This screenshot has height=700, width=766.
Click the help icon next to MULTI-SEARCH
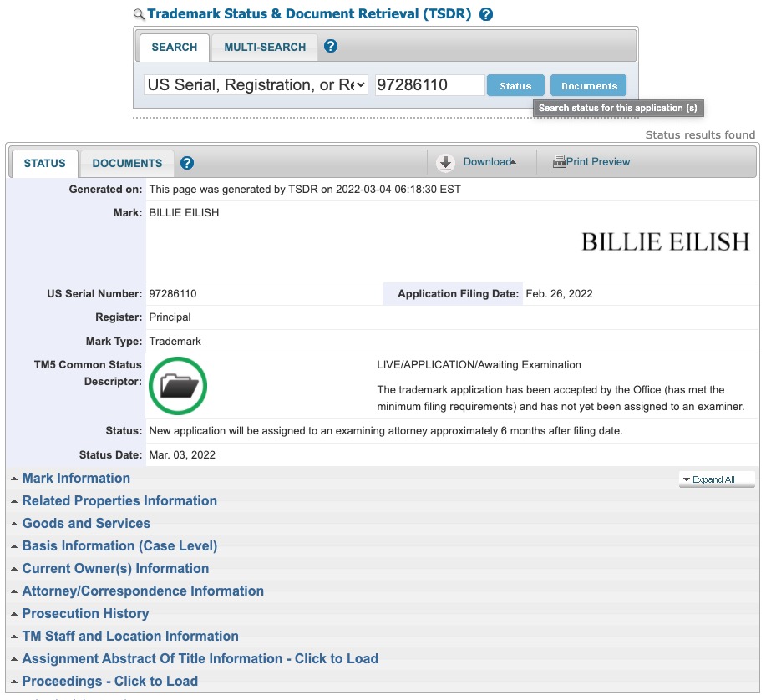tap(331, 46)
